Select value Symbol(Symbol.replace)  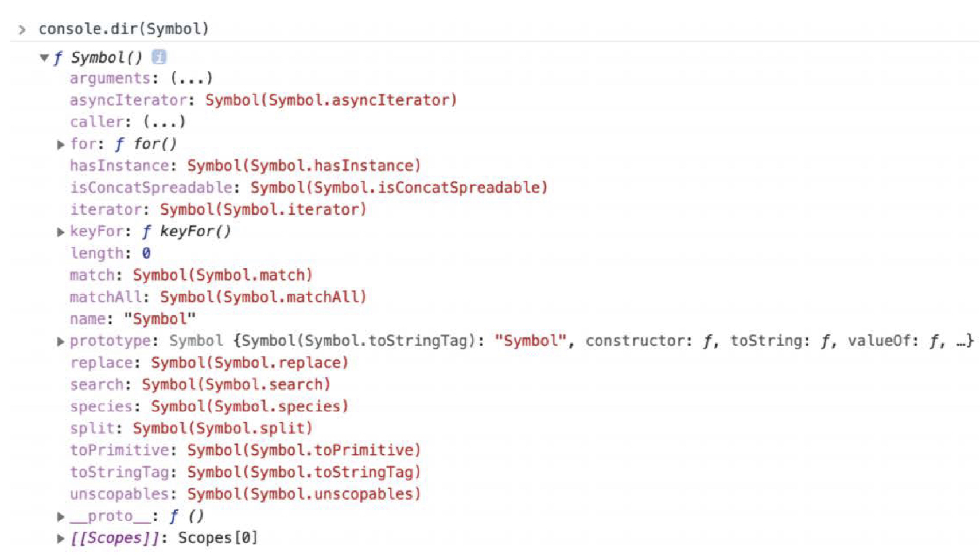[250, 363]
